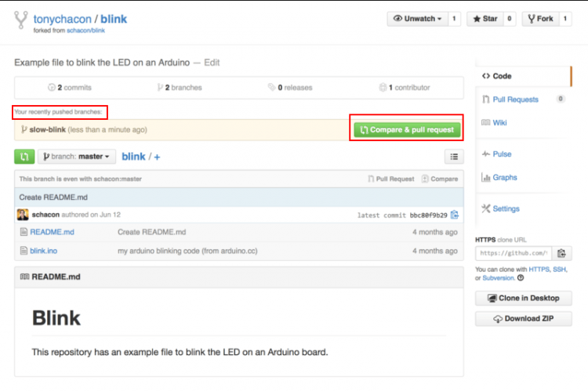Click the blink.ino file icon in file list
The height and width of the screenshot is (391, 588).
24,251
